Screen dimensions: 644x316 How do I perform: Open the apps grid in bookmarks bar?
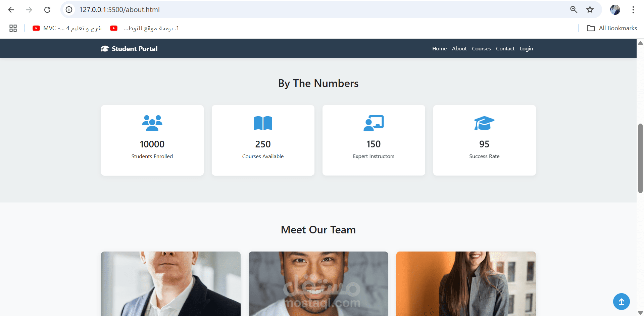[x=13, y=28]
